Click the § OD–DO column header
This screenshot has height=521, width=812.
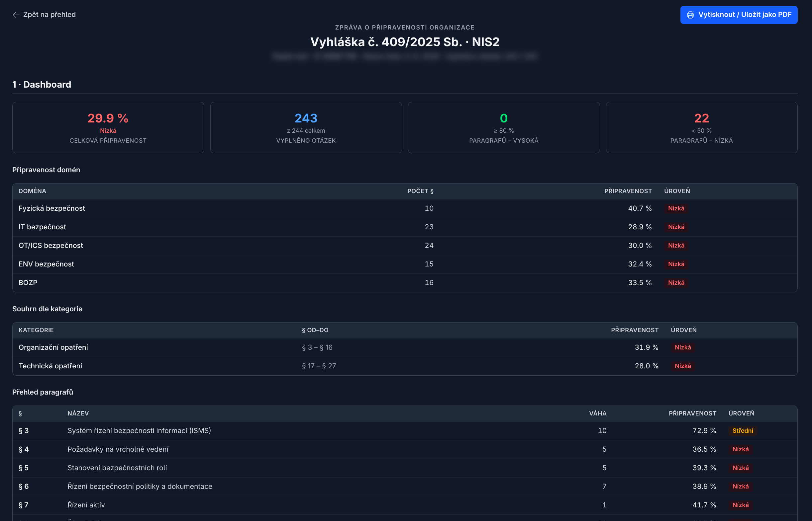pos(315,330)
